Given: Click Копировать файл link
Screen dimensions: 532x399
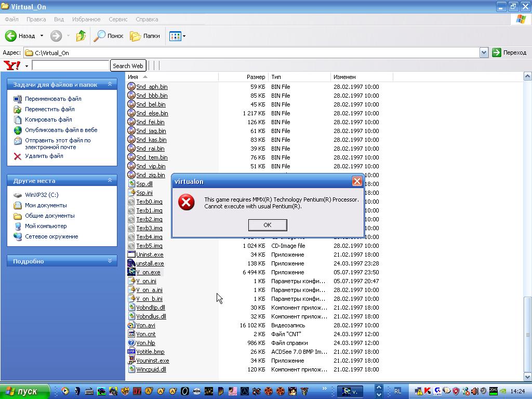Looking at the screenshot, I should tap(48, 119).
